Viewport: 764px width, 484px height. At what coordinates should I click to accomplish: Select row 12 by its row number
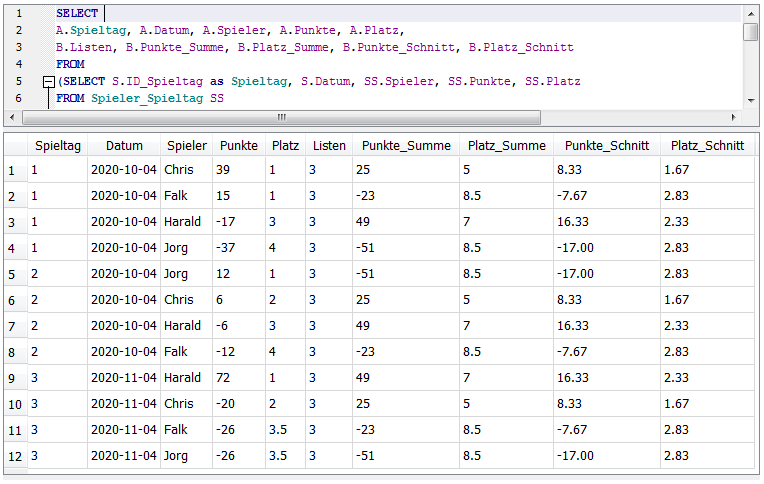[x=12, y=456]
